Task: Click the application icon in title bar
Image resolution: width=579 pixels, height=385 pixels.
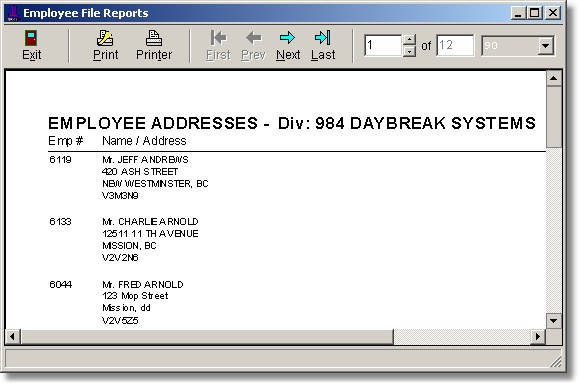Action: click(14, 13)
